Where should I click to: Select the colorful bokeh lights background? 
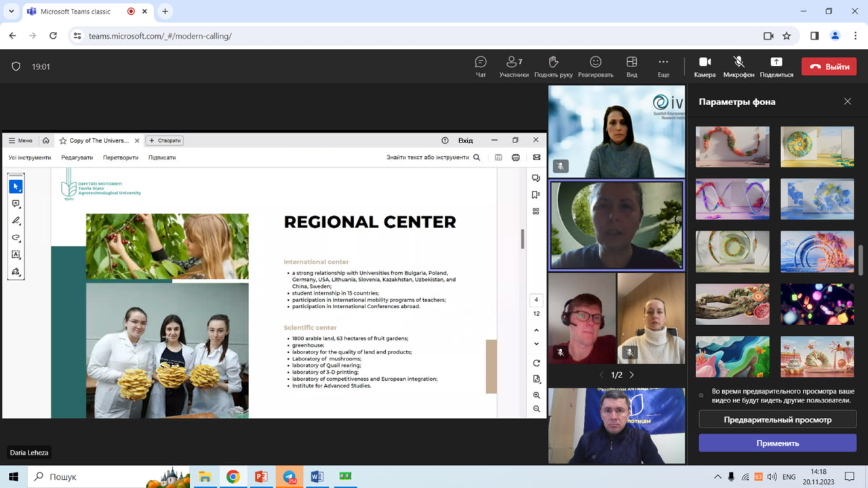(817, 304)
